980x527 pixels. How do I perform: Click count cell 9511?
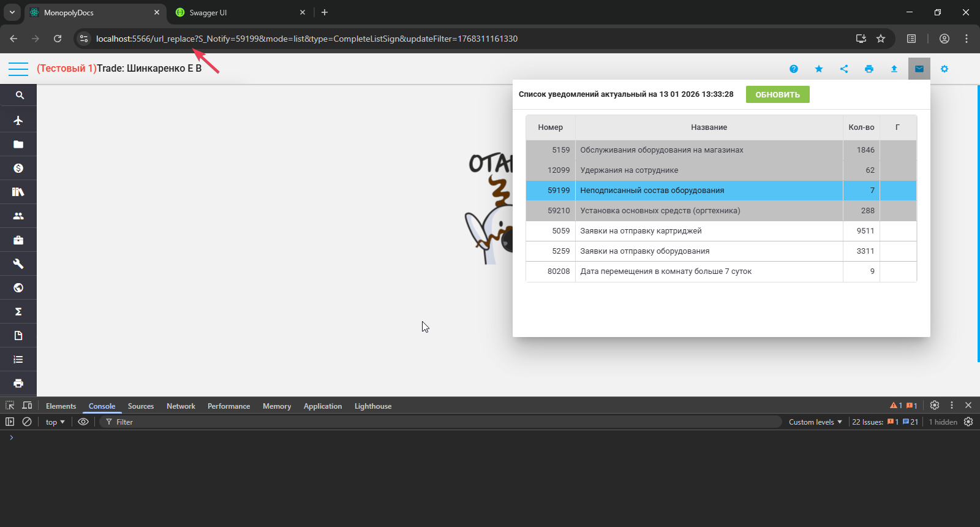coord(861,231)
